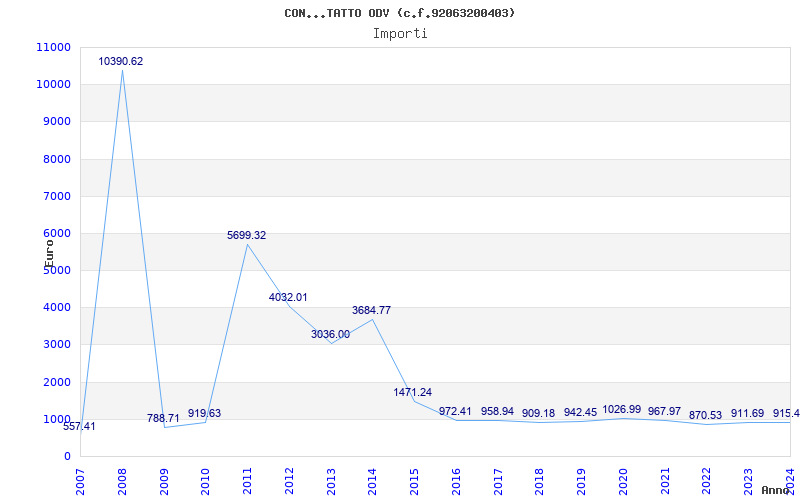
Task: Click the x-axis year 2020
Action: coord(623,482)
